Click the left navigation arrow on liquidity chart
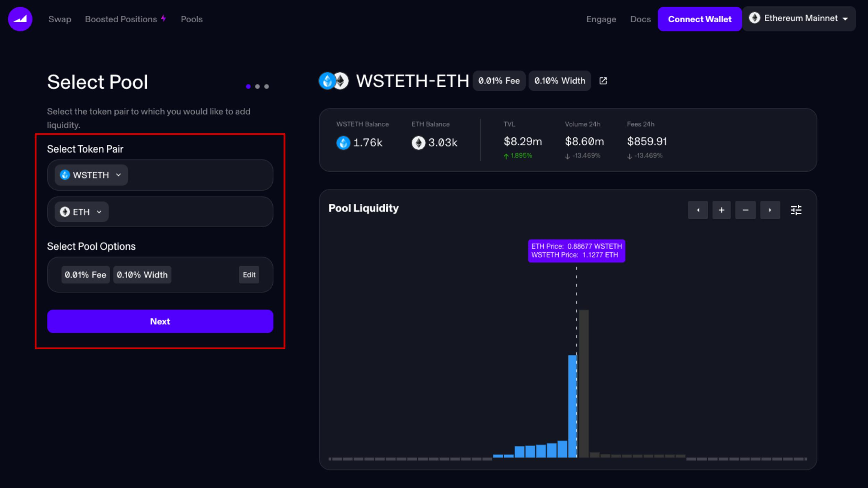Screen dimensions: 868x488 click(x=698, y=209)
